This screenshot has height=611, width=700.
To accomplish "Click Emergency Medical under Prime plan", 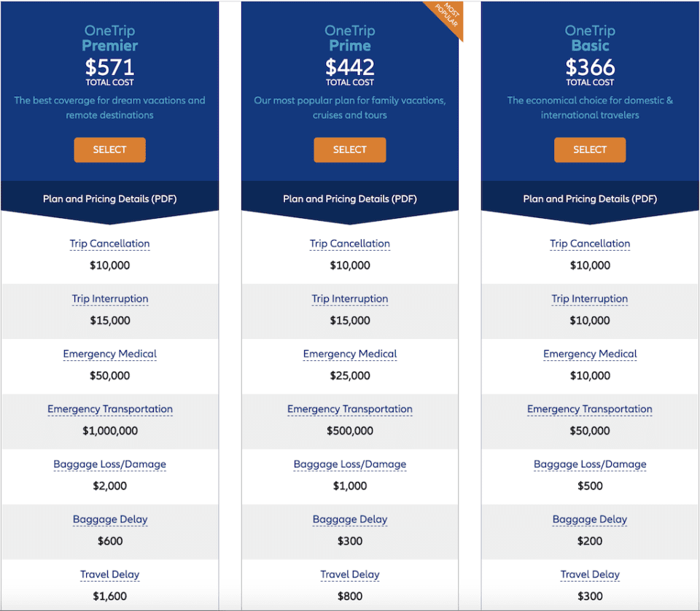I will pos(350,354).
